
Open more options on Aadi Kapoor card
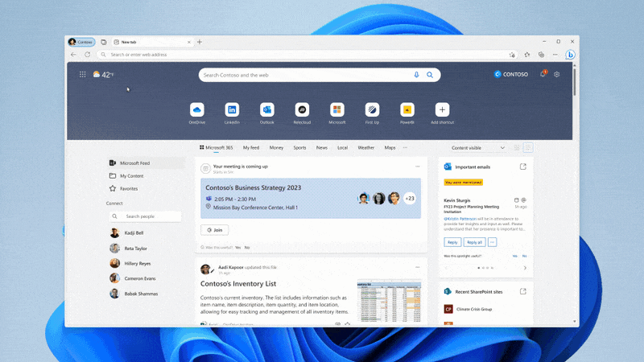[x=417, y=267]
